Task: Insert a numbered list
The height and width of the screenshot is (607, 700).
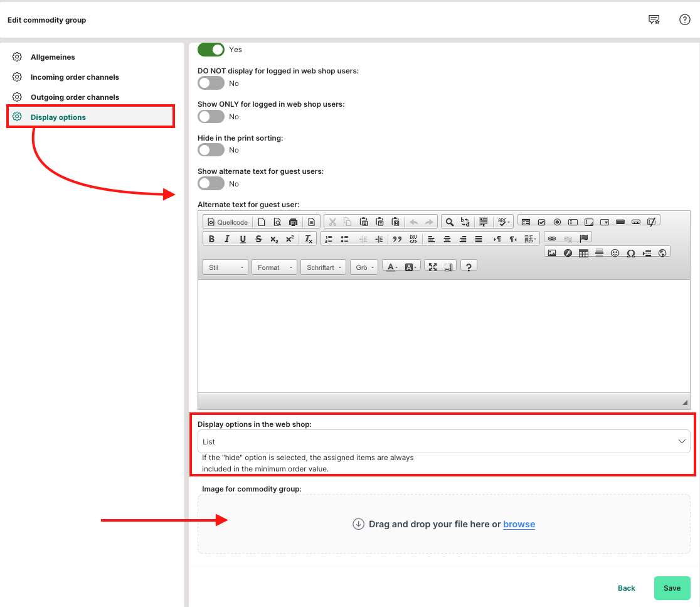Action: (329, 239)
